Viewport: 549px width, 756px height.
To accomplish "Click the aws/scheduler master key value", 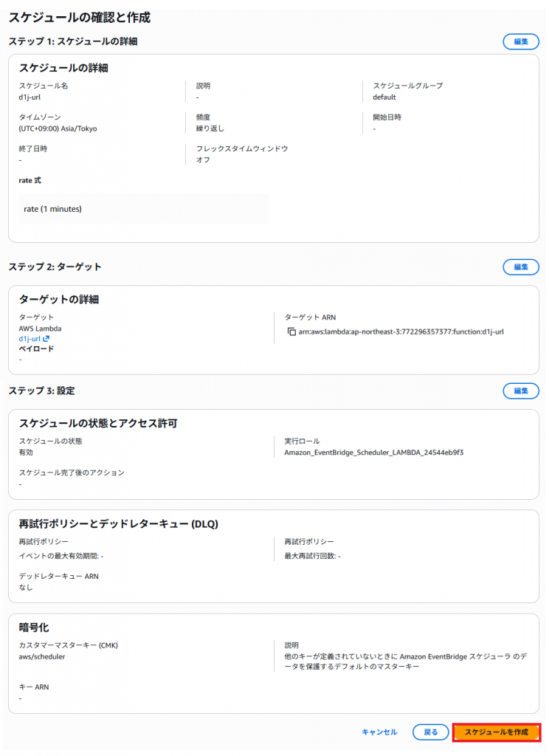I will (x=42, y=656).
